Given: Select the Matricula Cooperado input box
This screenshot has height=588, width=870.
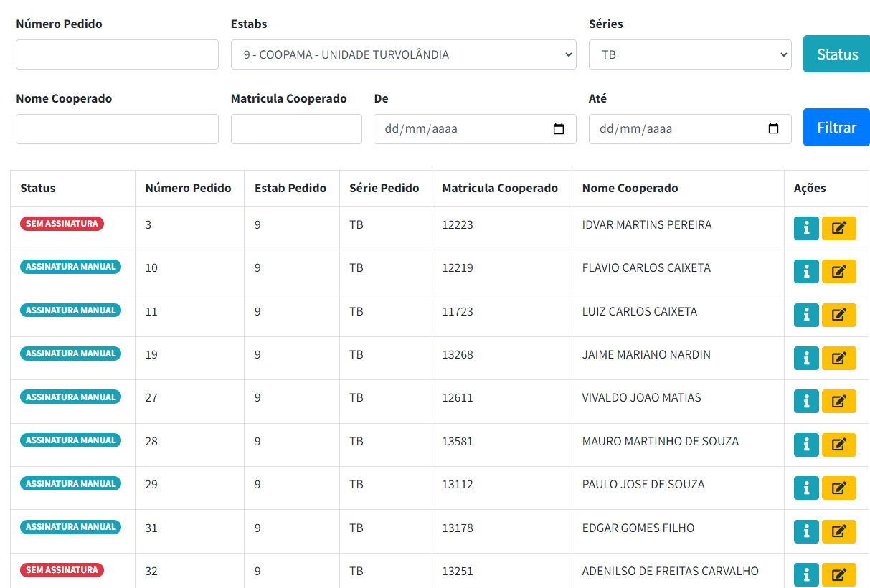Looking at the screenshot, I should coord(296,129).
